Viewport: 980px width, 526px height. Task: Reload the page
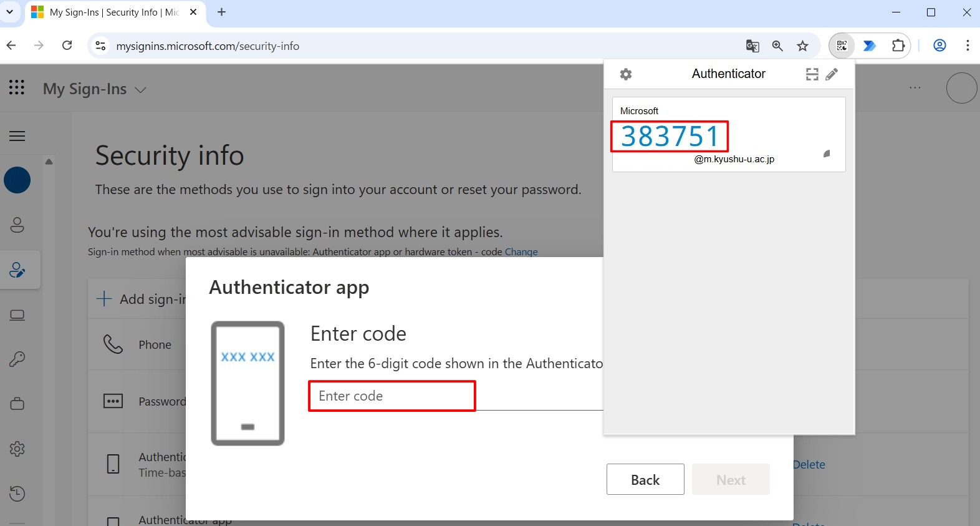[x=67, y=45]
